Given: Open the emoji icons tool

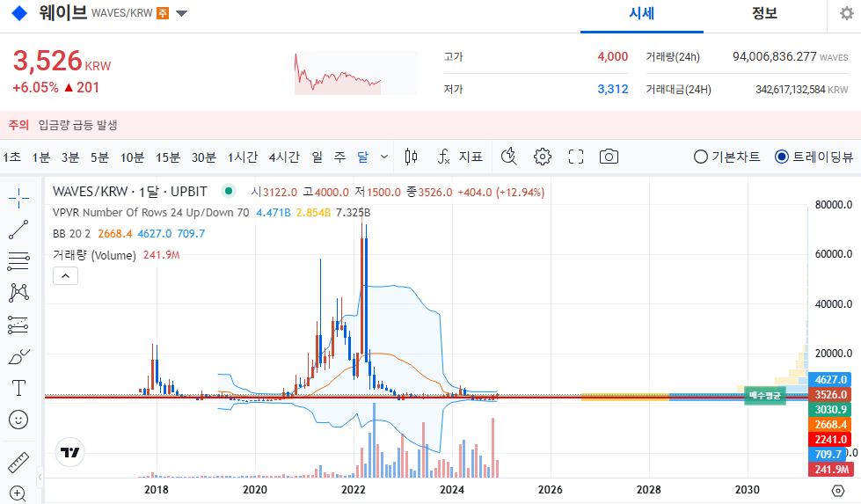Looking at the screenshot, I should 18,420.
